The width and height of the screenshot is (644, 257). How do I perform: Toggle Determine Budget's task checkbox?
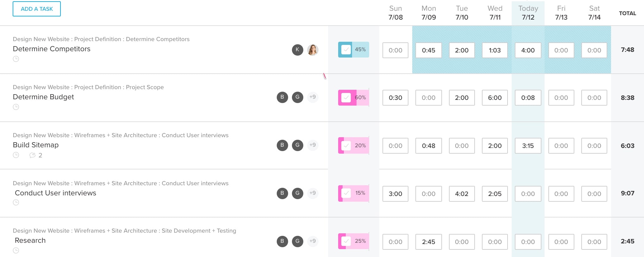tap(346, 97)
